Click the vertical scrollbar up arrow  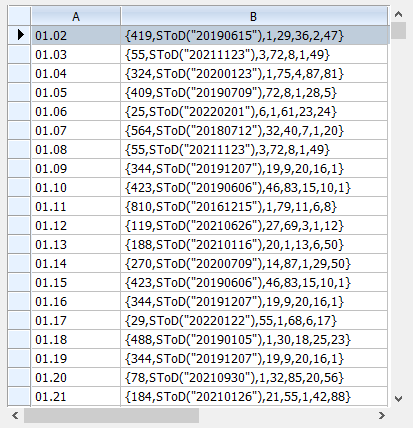point(398,14)
